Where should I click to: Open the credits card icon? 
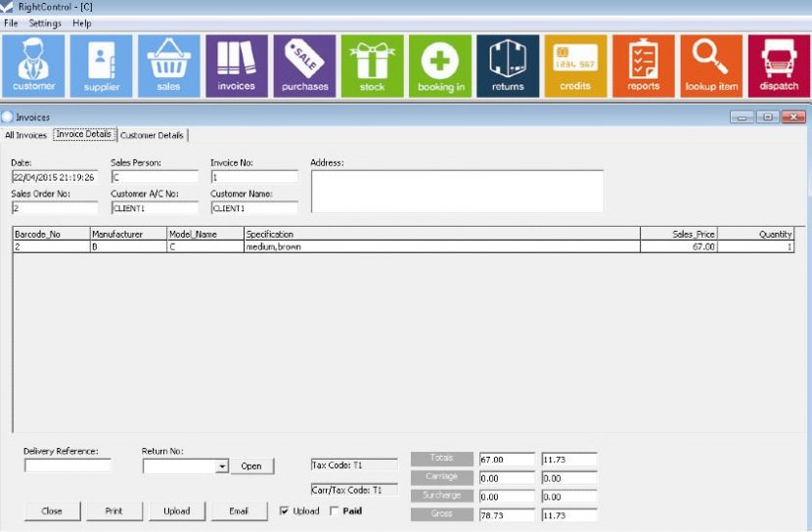(x=575, y=66)
